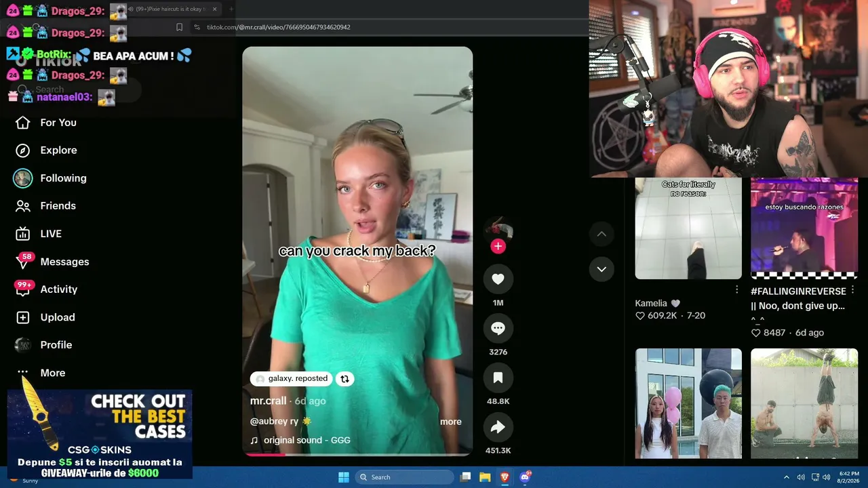Go to the previous video
The height and width of the screenshot is (488, 868).
(601, 234)
